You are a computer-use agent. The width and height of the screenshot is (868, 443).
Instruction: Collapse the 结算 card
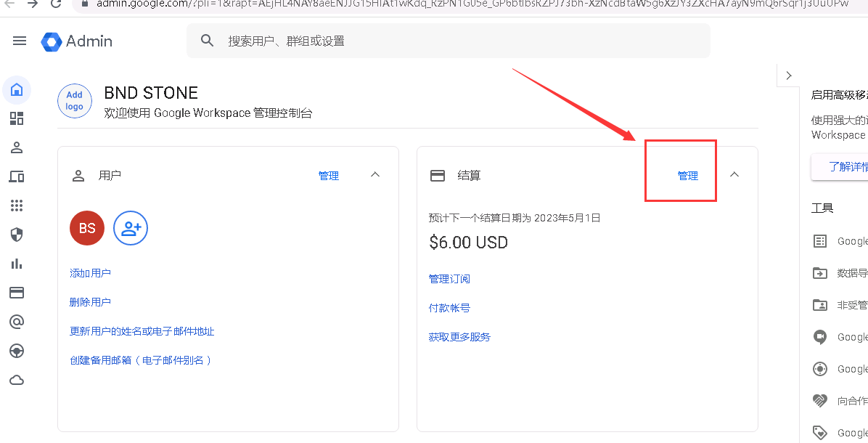point(734,174)
